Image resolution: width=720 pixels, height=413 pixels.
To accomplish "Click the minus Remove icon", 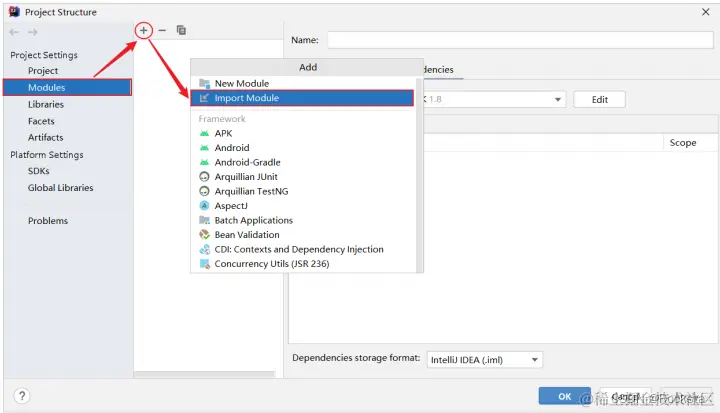I will click(162, 31).
